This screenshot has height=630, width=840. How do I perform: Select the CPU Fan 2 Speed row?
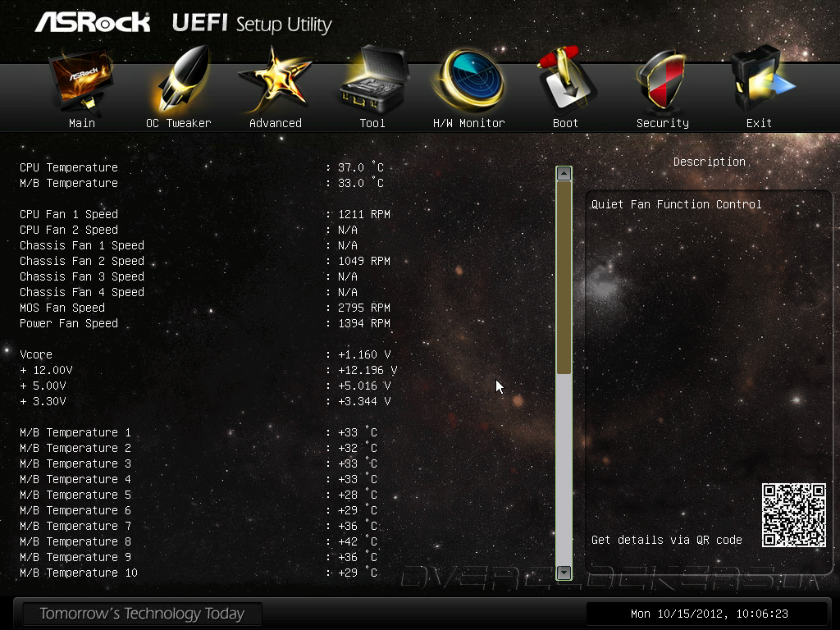[x=189, y=230]
